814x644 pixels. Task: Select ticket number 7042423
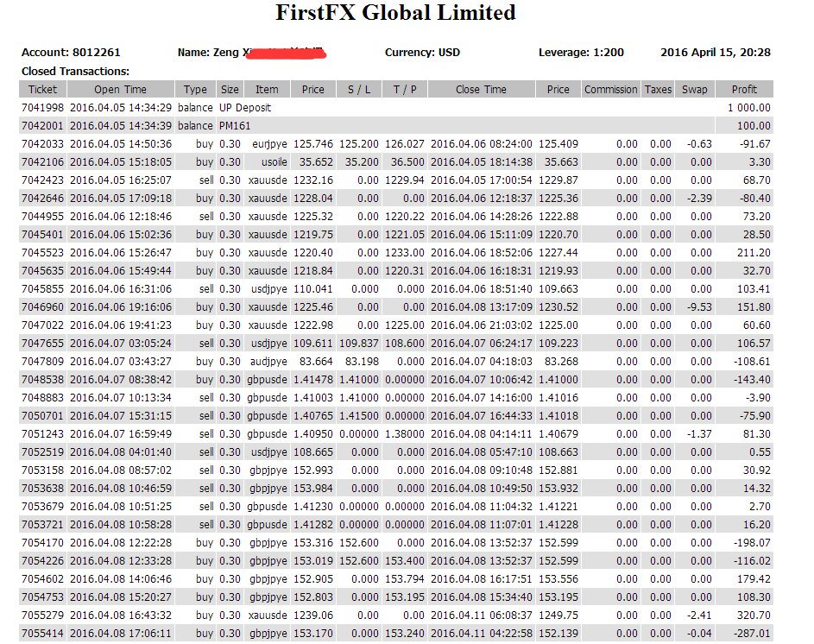point(42,180)
